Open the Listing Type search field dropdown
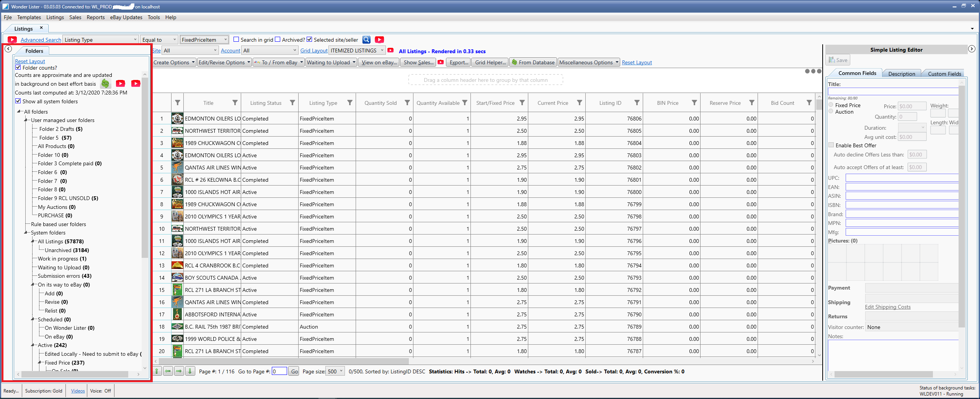980x399 pixels. pyautogui.click(x=101, y=39)
